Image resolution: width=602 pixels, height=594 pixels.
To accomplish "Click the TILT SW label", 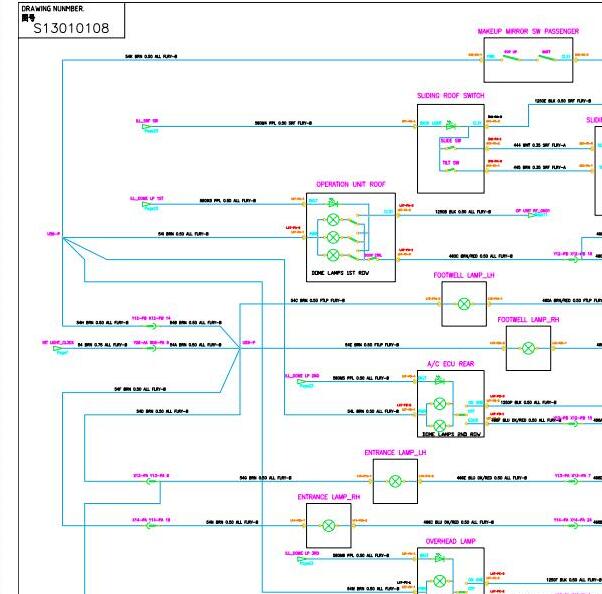I will (x=451, y=163).
